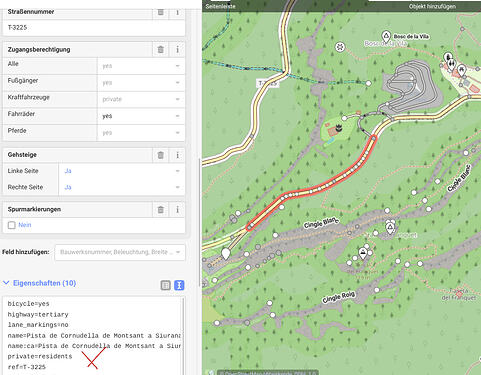Open the Fußgänger access dropdown
The height and width of the screenshot is (375, 481).
(x=141, y=83)
